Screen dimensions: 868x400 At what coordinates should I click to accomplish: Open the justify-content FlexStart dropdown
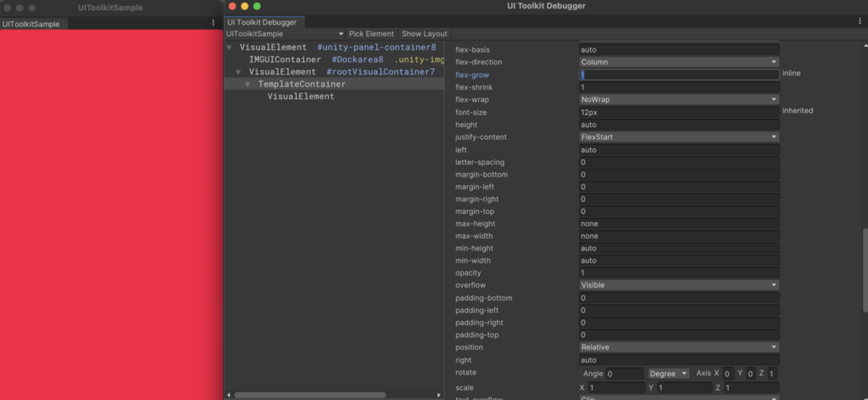pos(678,137)
